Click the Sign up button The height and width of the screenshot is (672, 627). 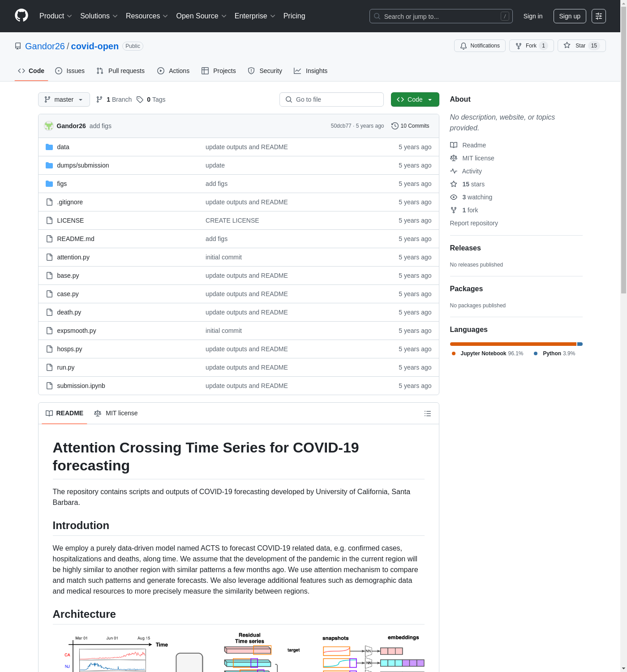click(x=569, y=16)
